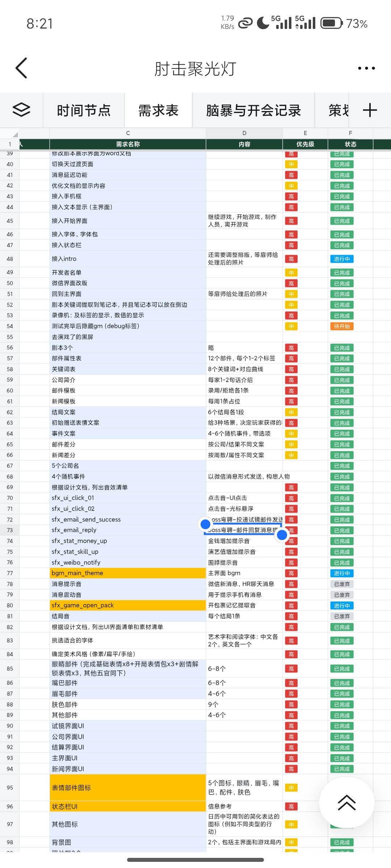Select the 8个关键词+对应曲线 cell
Viewport: 391px width, 868px height.
coord(244,369)
